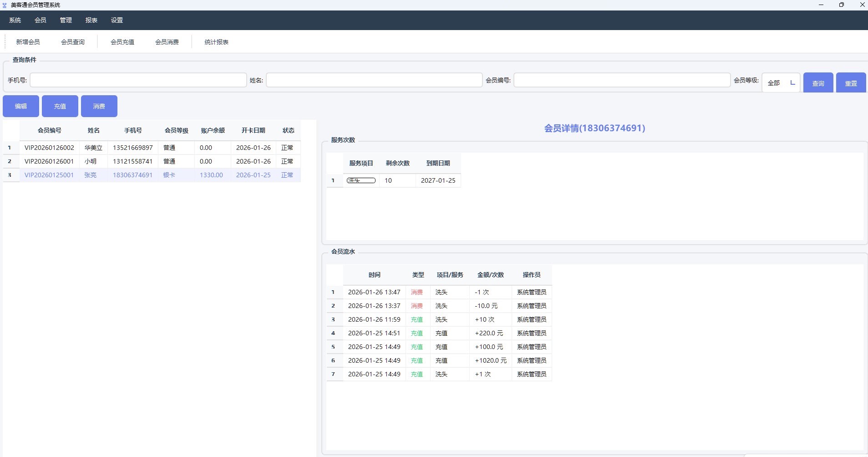Focus the 手机号 input field
Viewport: 868px width, 457px height.
[138, 80]
